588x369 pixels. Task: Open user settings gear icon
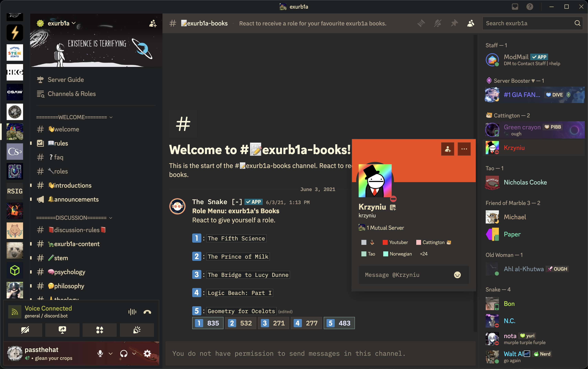tap(147, 353)
